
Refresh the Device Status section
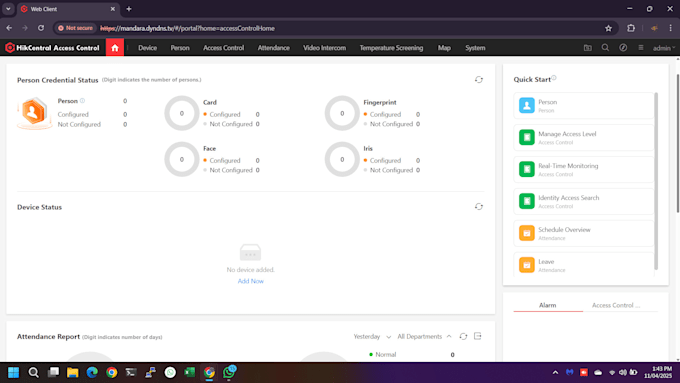478,207
